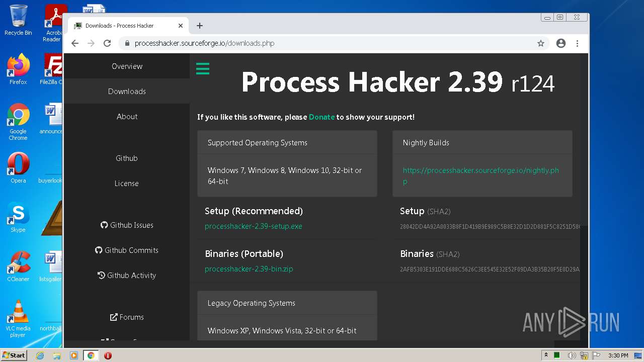Minimize the Chrome window
Viewport: 644px width, 362px height.
(547, 17)
